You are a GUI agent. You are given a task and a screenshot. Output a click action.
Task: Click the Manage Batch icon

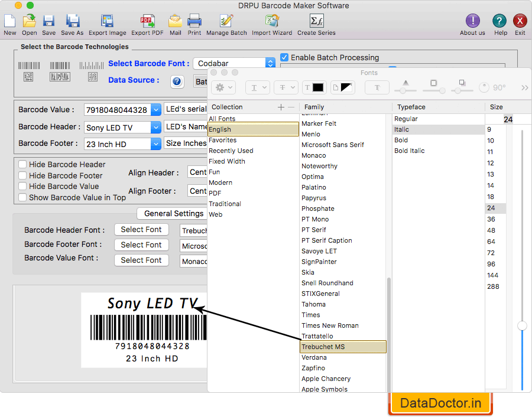[226, 22]
